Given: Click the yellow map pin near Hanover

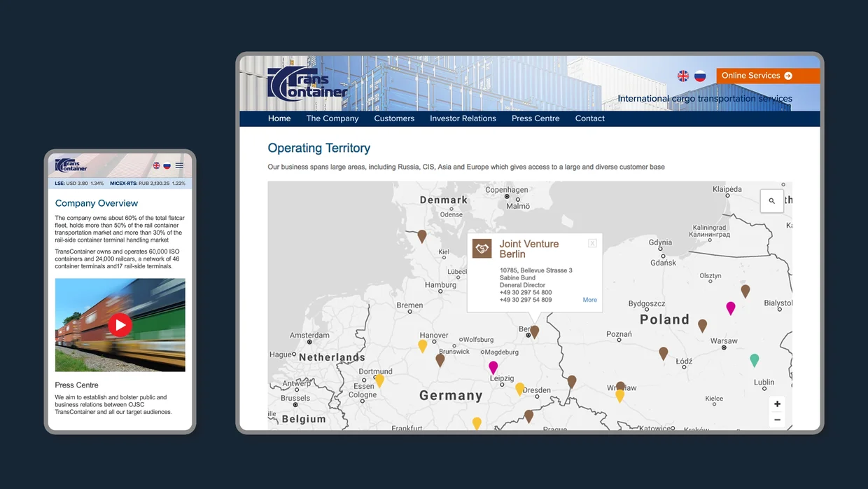Looking at the screenshot, I should (x=422, y=345).
